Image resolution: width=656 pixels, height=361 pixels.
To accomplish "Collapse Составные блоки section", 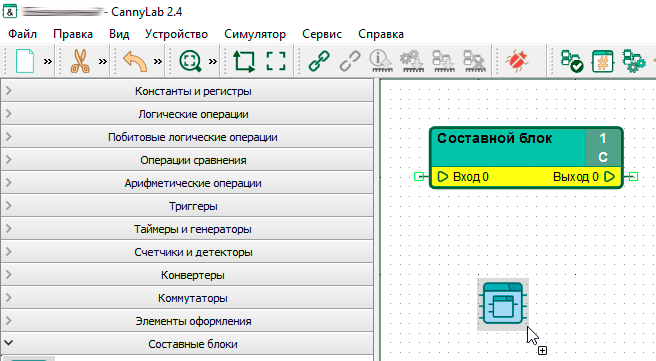I will click(x=187, y=344).
